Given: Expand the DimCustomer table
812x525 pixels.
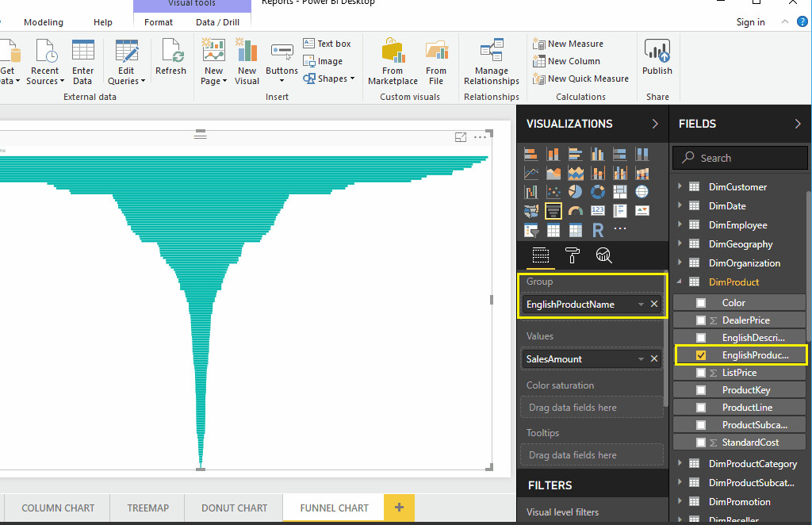Looking at the screenshot, I should click(680, 187).
